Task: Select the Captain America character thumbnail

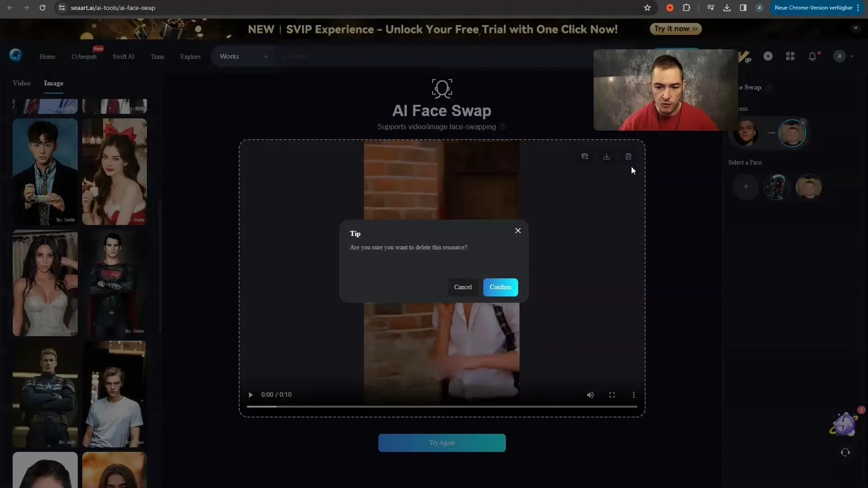Action: [45, 393]
